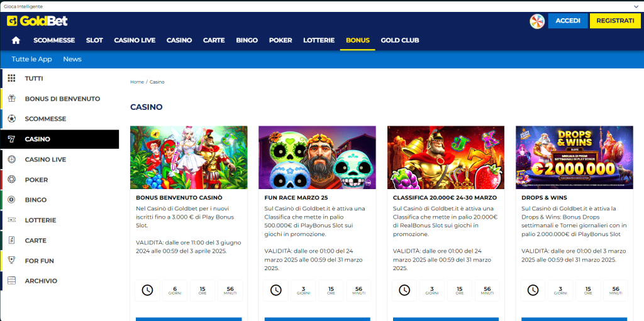Select ARCHIVIO in the sidebar
This screenshot has width=644, height=321.
60,281
